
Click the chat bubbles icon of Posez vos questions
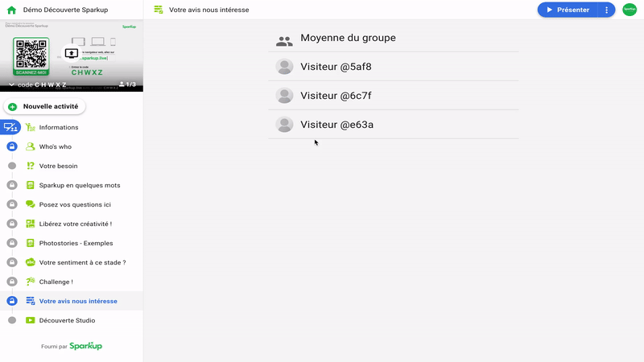(30, 204)
